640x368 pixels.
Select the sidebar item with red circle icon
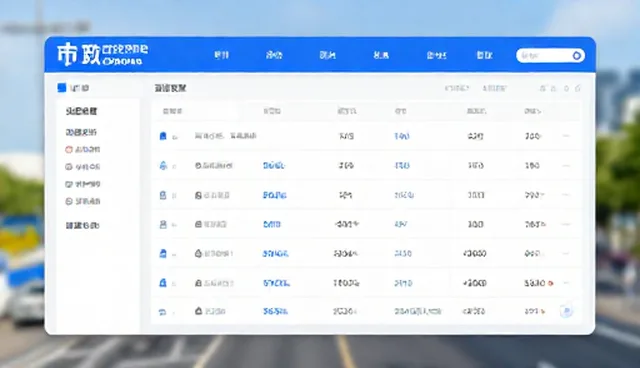[x=83, y=150]
